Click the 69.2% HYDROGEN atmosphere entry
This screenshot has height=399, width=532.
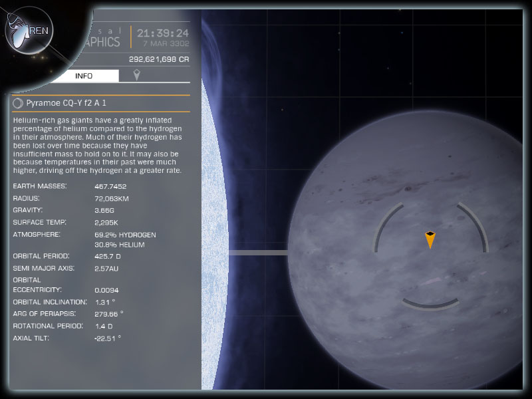point(125,235)
